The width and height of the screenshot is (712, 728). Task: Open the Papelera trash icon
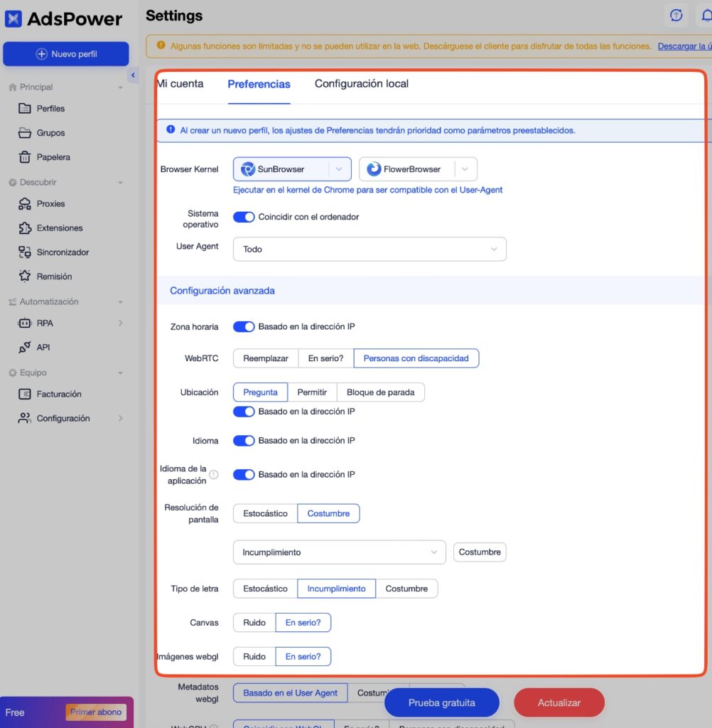[23, 156]
